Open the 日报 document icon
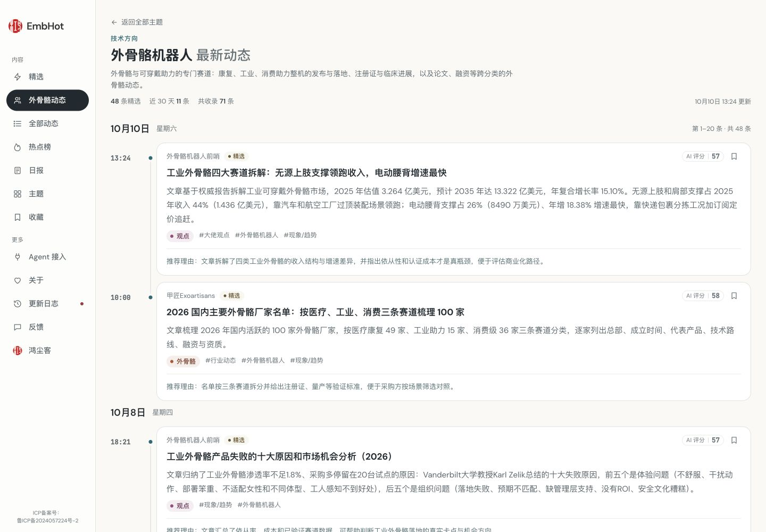 point(18,170)
